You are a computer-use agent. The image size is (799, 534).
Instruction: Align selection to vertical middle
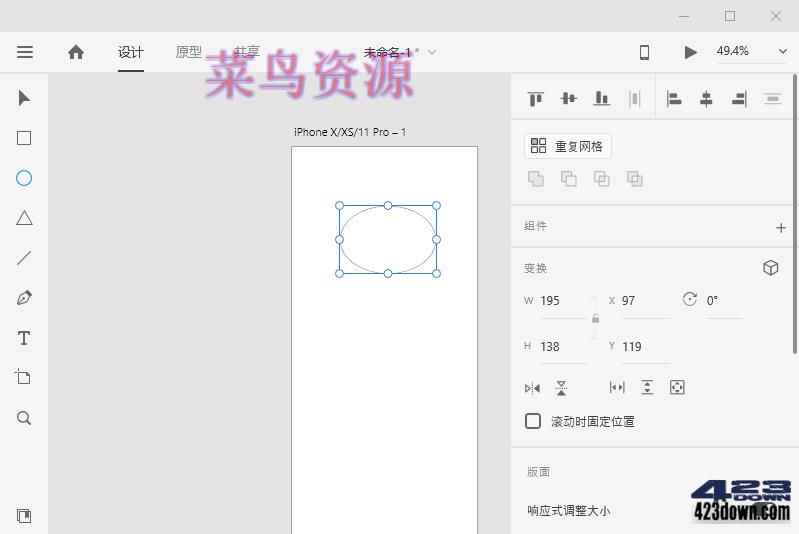pos(569,98)
